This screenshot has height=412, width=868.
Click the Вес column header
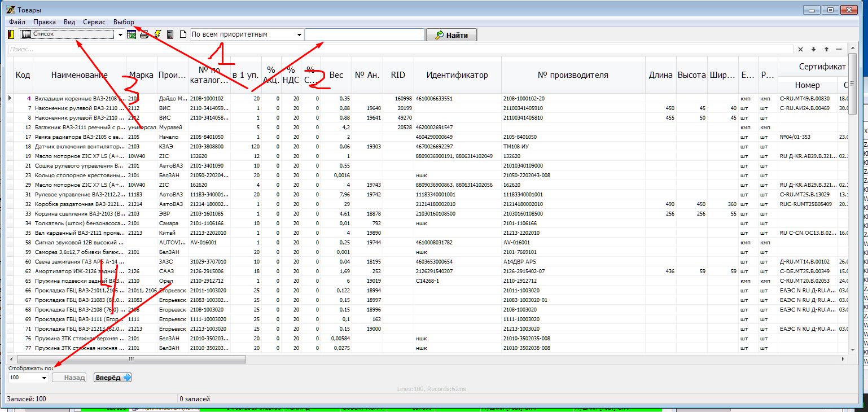point(336,75)
